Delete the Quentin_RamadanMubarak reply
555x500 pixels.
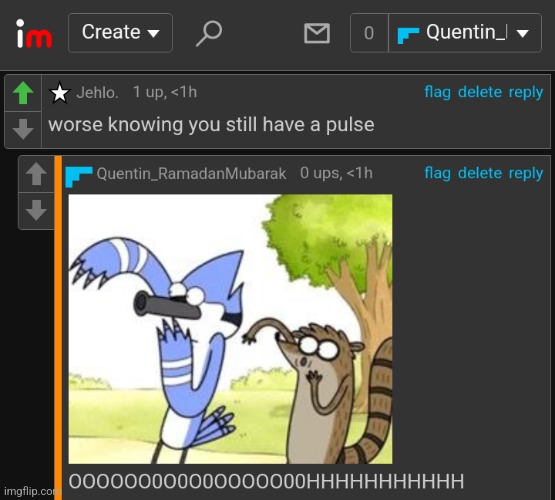click(x=480, y=173)
